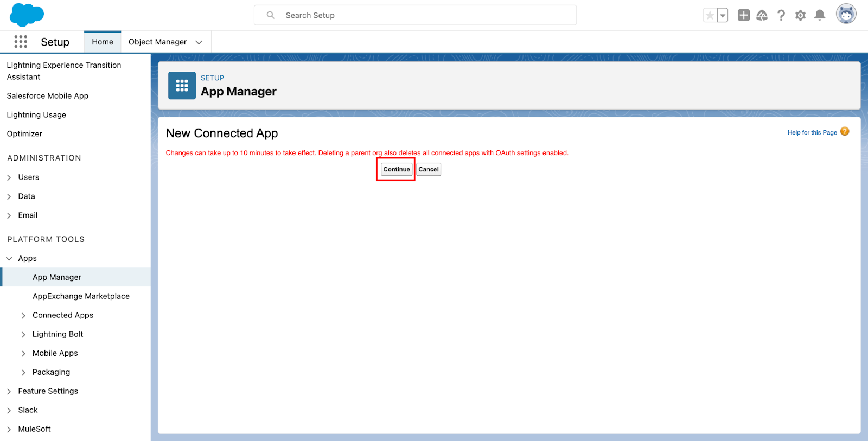Open the favorites list dropdown arrow

pos(723,15)
